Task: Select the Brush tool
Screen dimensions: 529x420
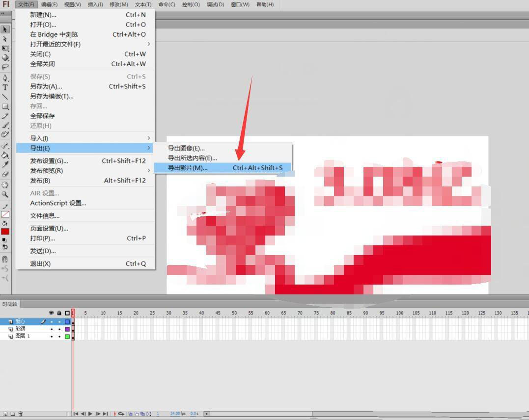Action: tap(5, 126)
